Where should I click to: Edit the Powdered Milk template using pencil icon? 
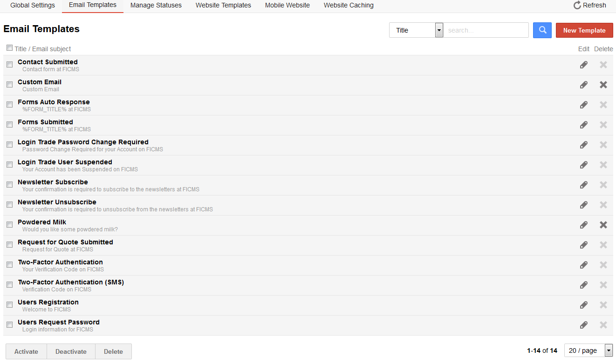tap(583, 225)
